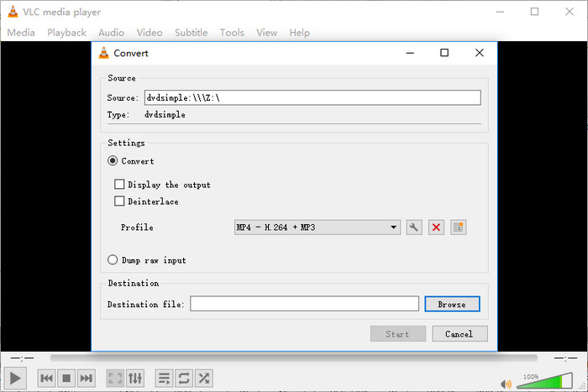
Task: Delete selected profile with red X
Action: click(x=436, y=227)
